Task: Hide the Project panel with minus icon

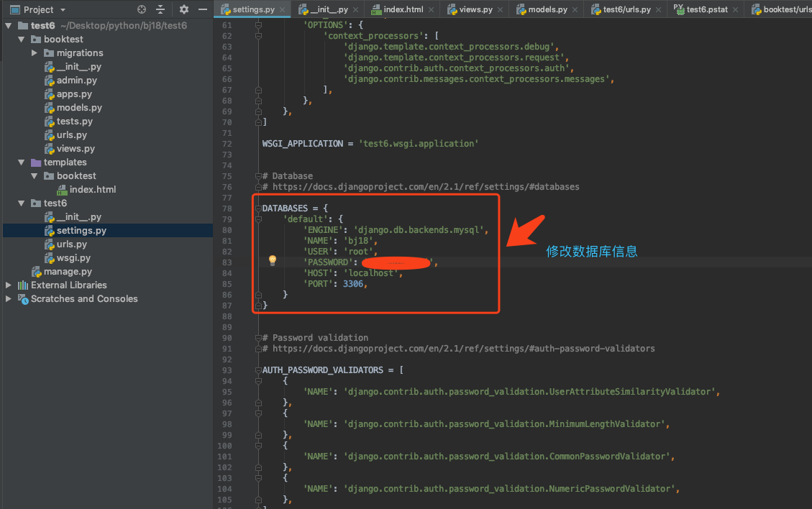Action: (203, 9)
